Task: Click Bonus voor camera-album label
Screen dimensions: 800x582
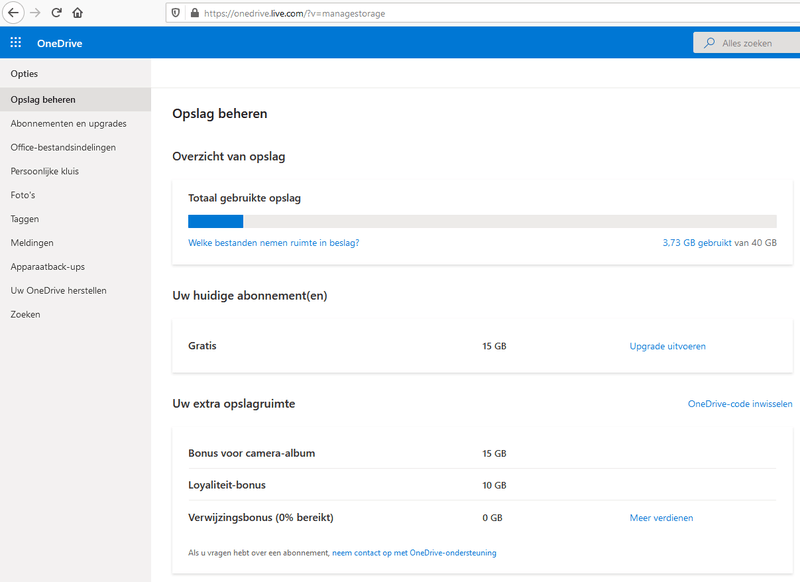Action: point(252,453)
